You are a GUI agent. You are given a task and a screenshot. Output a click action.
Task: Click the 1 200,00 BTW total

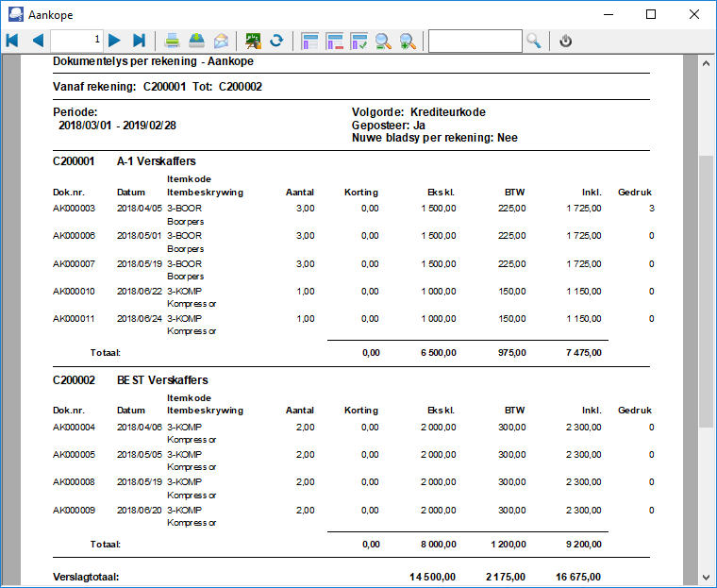click(509, 545)
